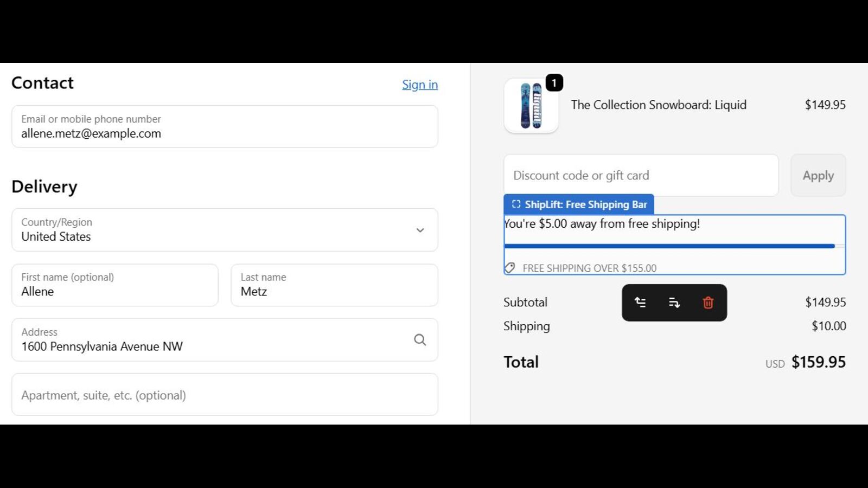Click the Sign in link
The image size is (868, 488).
tap(420, 85)
